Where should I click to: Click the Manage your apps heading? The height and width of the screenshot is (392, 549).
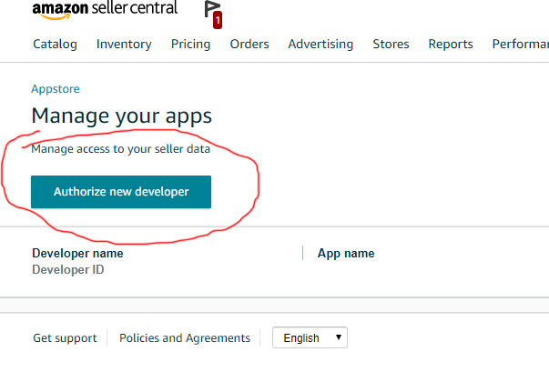click(x=121, y=116)
